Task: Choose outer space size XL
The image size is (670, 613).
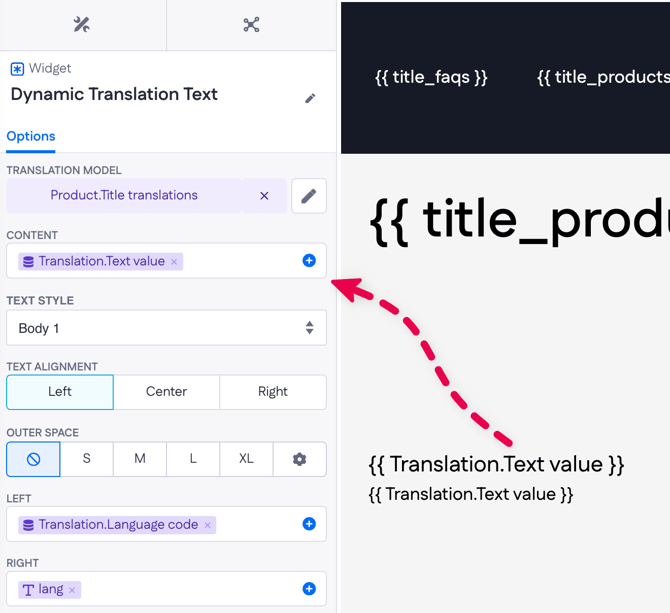Action: (246, 459)
